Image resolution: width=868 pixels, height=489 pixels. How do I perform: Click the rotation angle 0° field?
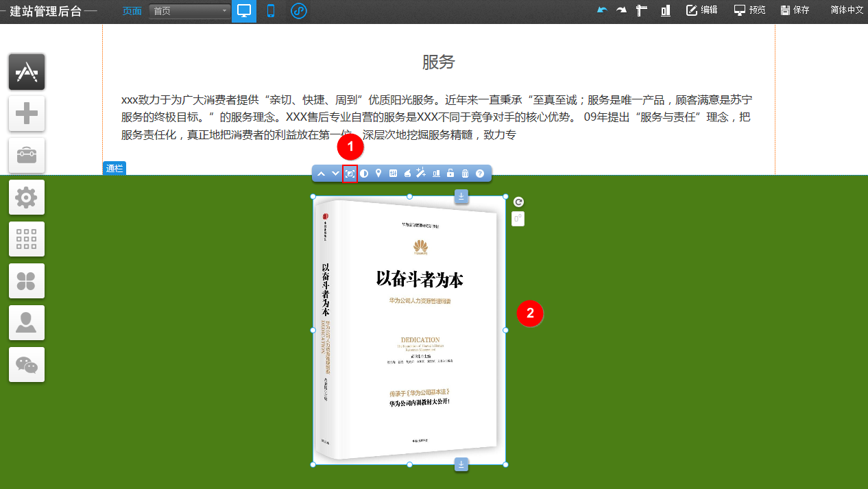click(x=518, y=219)
